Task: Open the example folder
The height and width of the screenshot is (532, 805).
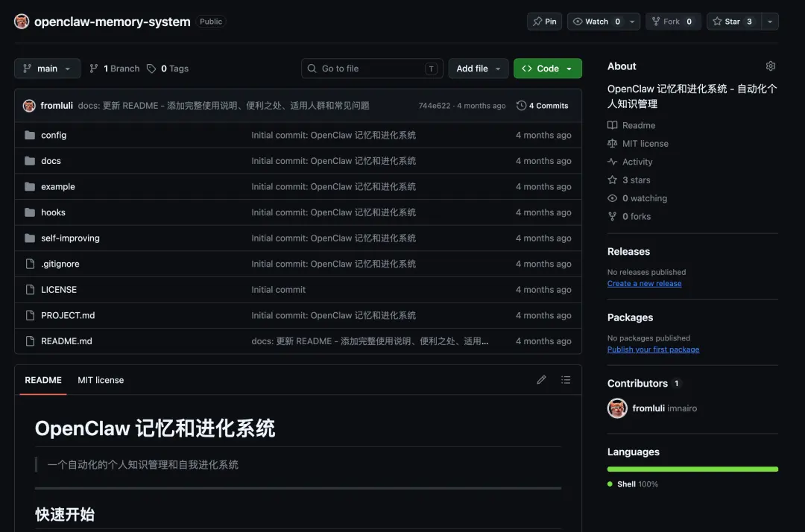Action: pyautogui.click(x=58, y=187)
